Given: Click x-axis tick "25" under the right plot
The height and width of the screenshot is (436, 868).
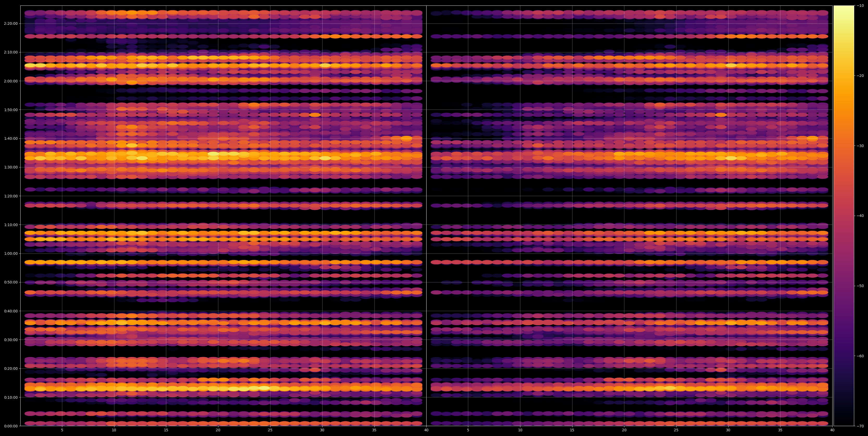Looking at the screenshot, I should pyautogui.click(x=676, y=430).
